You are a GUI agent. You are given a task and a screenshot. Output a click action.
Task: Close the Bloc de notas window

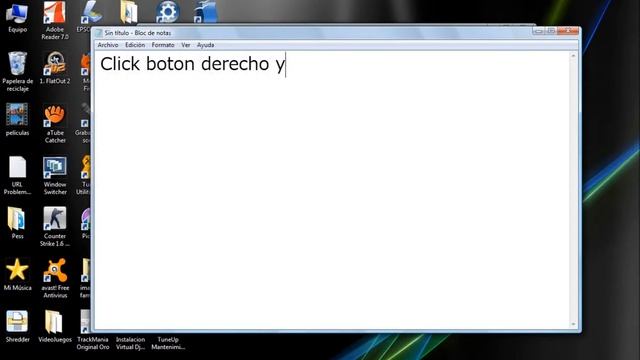pos(568,31)
